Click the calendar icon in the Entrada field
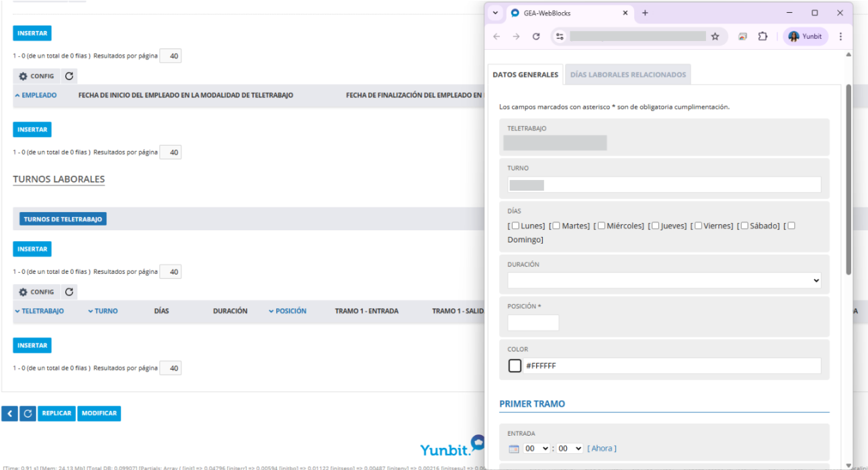The width and height of the screenshot is (868, 470). point(514,449)
